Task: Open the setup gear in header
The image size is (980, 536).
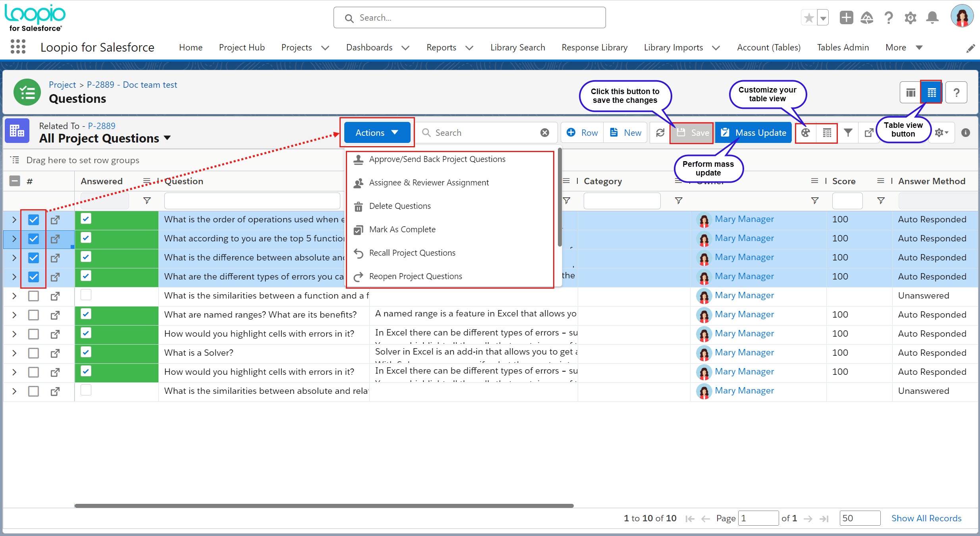Action: 911,18
